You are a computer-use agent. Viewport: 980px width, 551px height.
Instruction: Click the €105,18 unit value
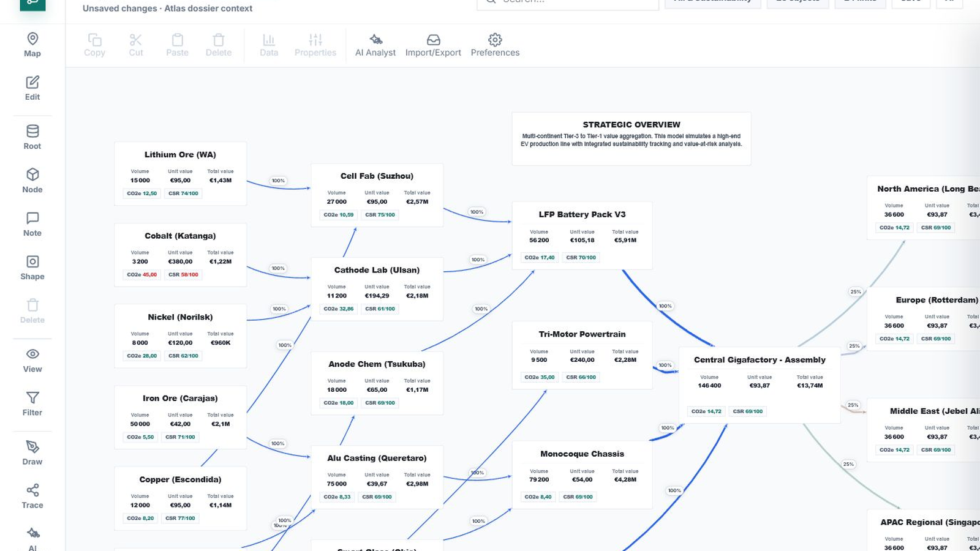pyautogui.click(x=582, y=241)
